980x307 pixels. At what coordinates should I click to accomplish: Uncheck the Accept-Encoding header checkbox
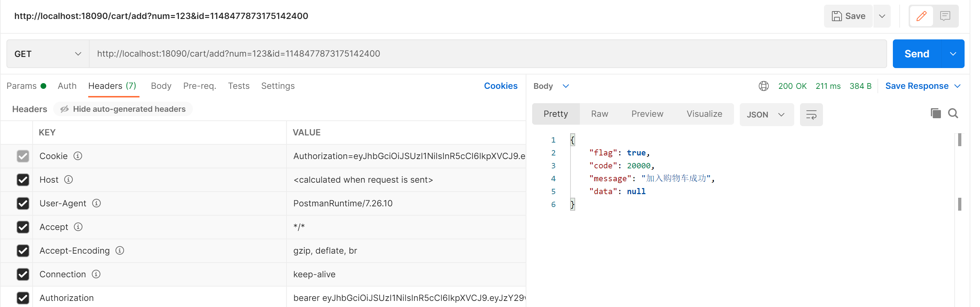23,250
